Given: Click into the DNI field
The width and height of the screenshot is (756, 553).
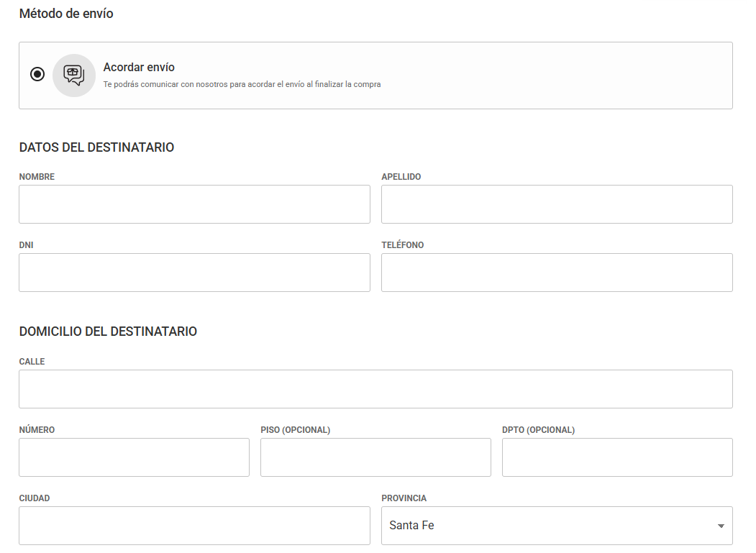Looking at the screenshot, I should coord(194,273).
